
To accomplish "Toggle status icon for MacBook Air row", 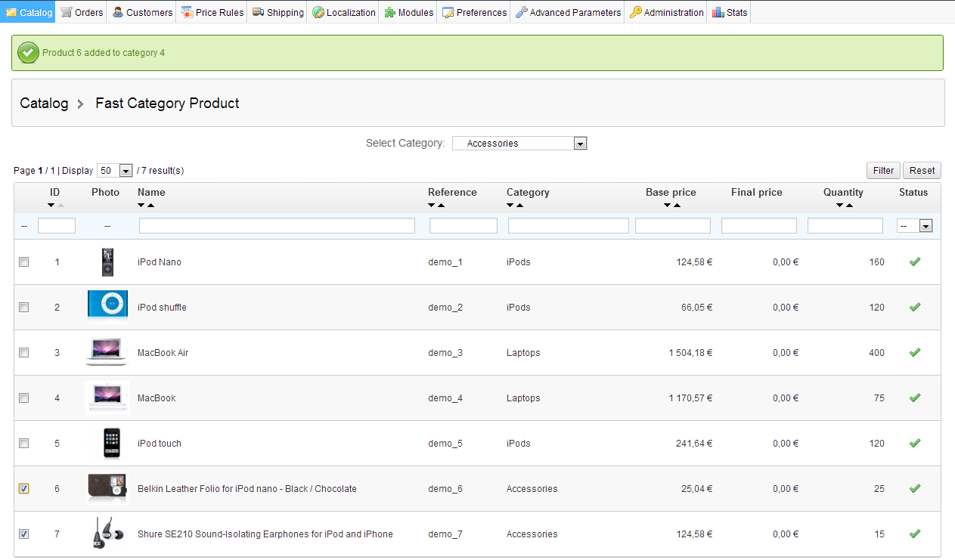I will pyautogui.click(x=914, y=352).
